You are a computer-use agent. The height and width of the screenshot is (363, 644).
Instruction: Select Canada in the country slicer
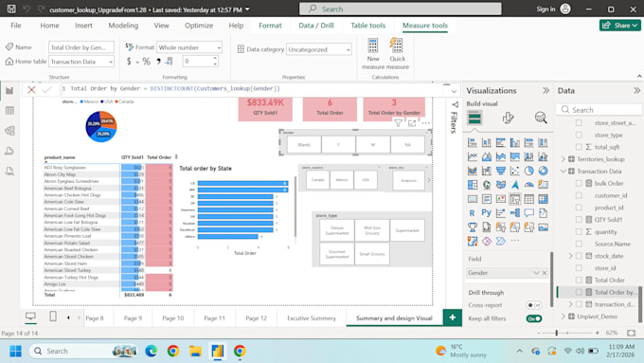click(x=317, y=180)
